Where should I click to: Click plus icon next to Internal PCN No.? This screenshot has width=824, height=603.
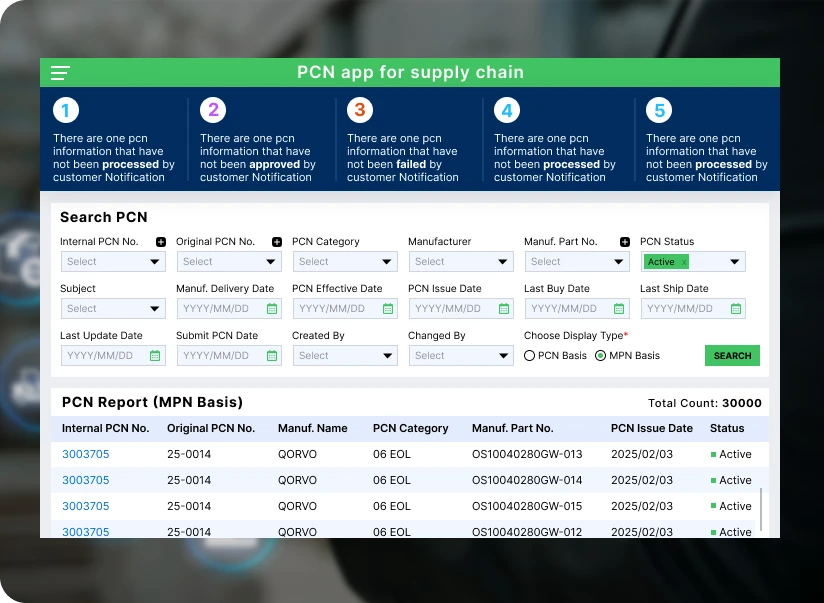[x=161, y=242]
